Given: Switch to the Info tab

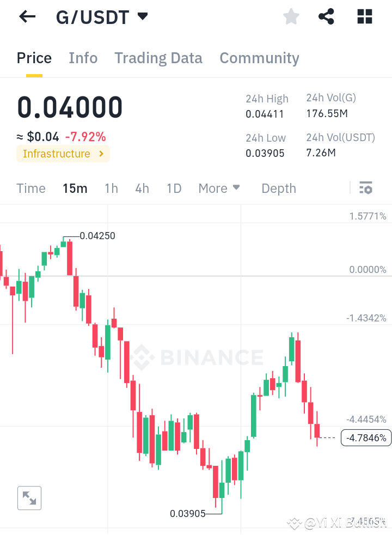Looking at the screenshot, I should pos(83,58).
